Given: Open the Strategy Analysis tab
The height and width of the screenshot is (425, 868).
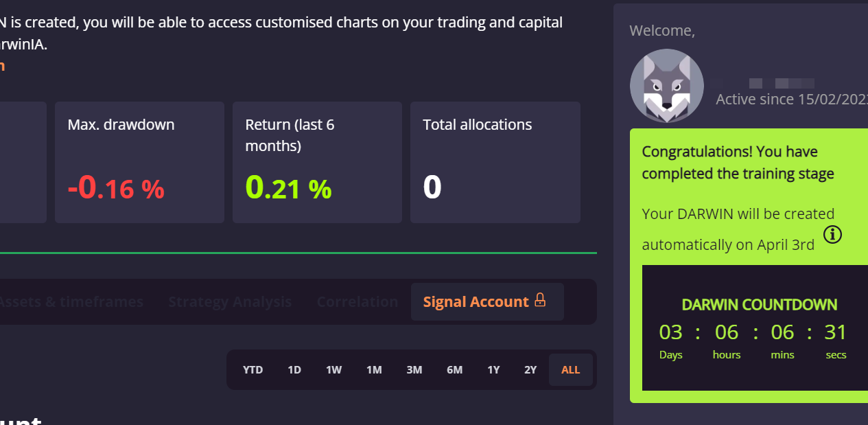Looking at the screenshot, I should [230, 301].
